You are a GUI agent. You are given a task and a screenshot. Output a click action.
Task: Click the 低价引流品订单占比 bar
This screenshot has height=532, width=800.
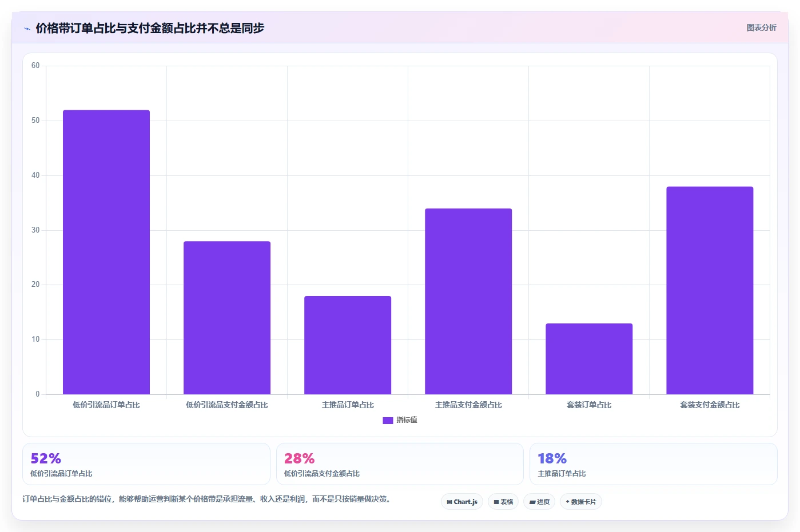coord(106,252)
